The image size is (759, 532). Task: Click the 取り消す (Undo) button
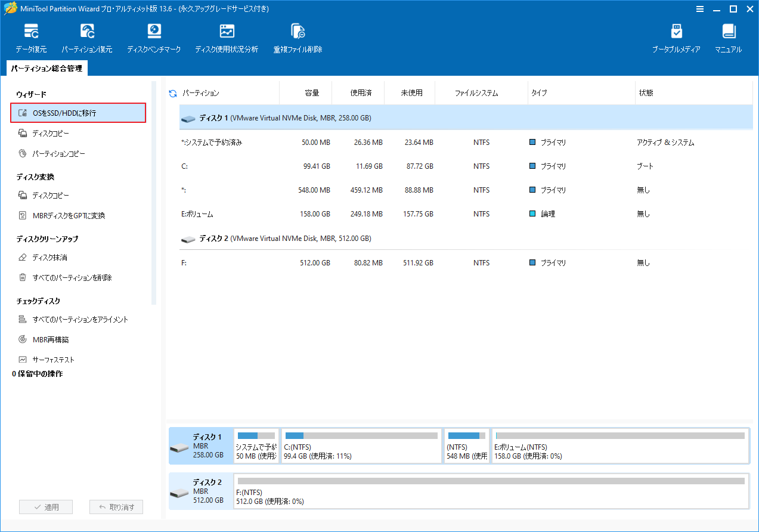(116, 506)
